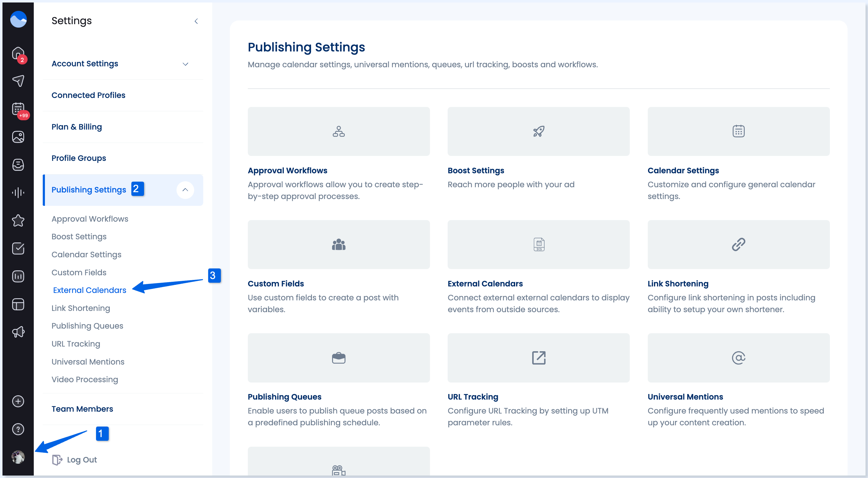Open the Link Shortening card
This screenshot has width=868, height=478.
pos(738,245)
